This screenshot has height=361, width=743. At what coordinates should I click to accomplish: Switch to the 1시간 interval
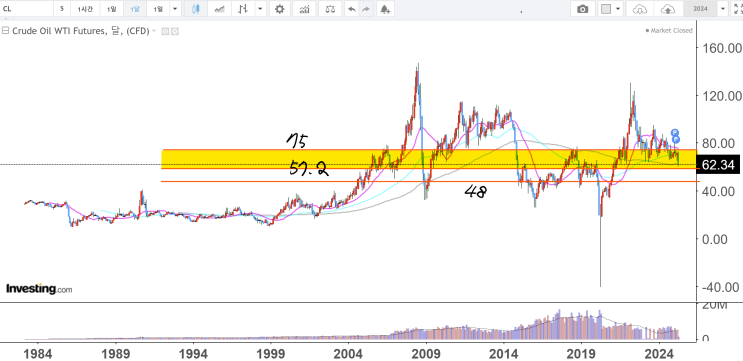click(85, 9)
